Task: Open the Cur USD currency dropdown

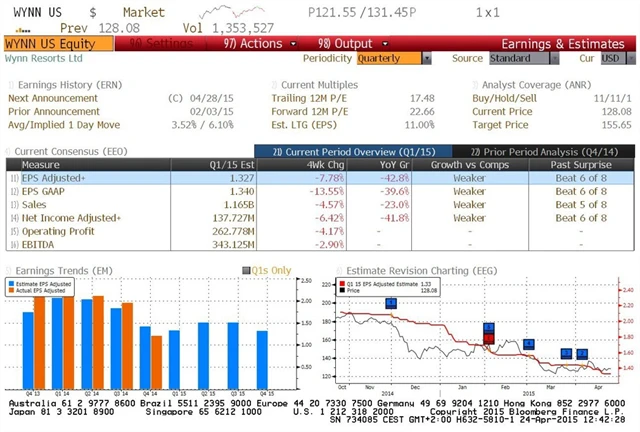Action: (612, 59)
